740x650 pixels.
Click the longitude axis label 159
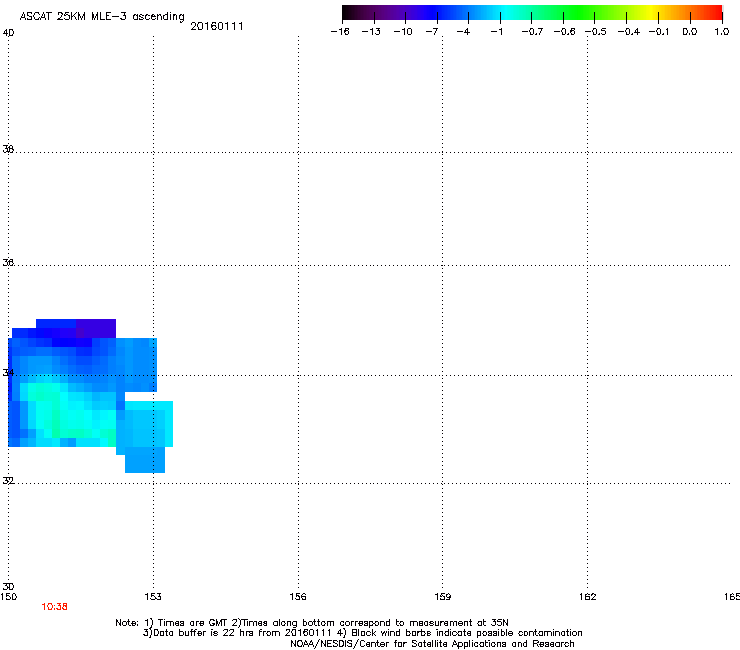[442, 597]
